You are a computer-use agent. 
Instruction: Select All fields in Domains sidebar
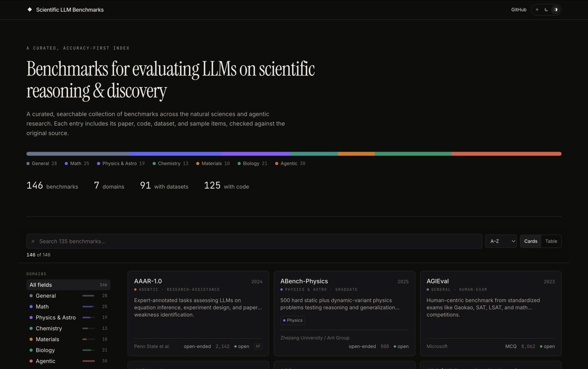tap(68, 285)
